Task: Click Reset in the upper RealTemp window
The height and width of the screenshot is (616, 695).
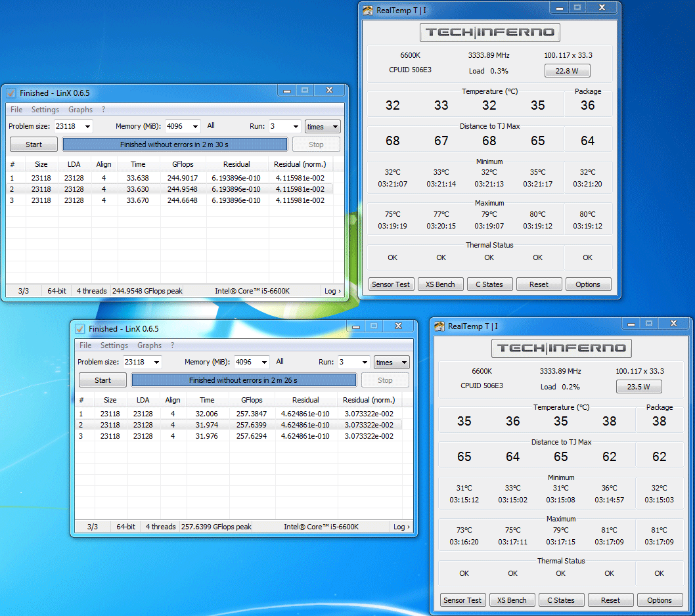Action: click(x=539, y=284)
